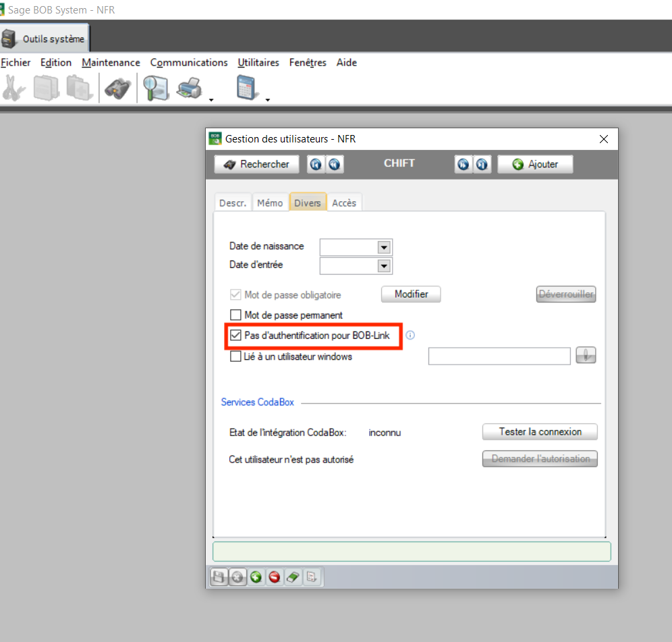
Task: Close the Gestion des utilisateurs dialog
Action: (x=604, y=139)
